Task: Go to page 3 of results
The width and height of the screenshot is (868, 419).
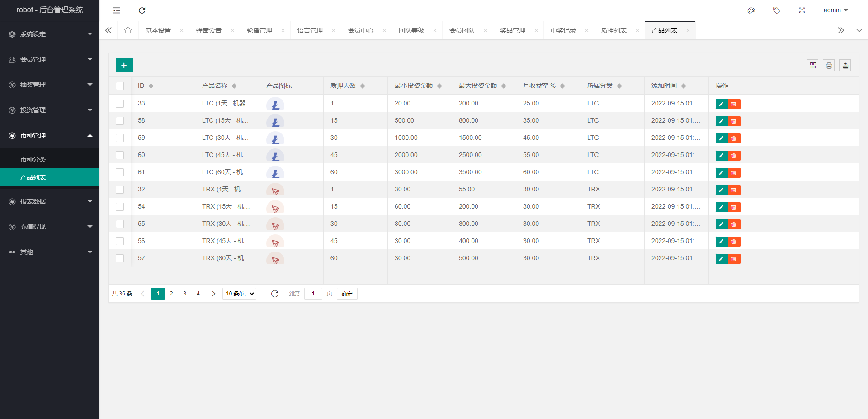Action: point(184,294)
